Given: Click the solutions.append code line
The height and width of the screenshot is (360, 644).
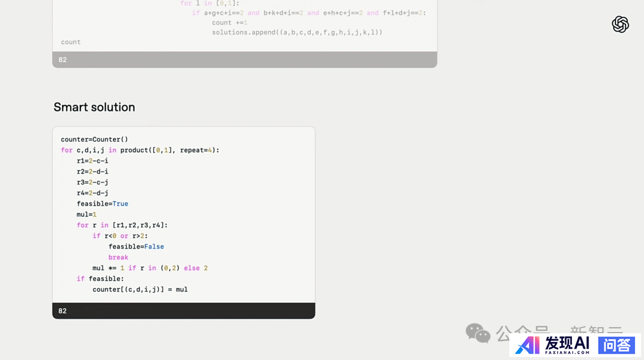Looking at the screenshot, I should pos(297,32).
